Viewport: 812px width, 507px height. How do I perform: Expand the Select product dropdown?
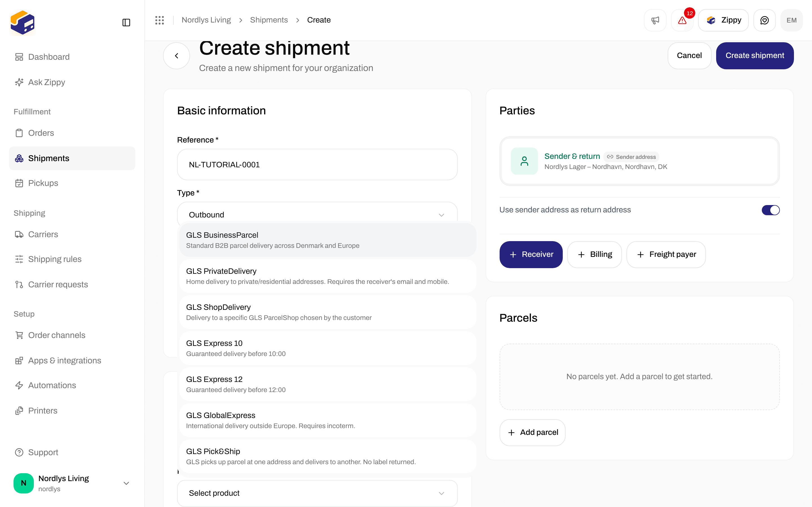[x=317, y=493]
